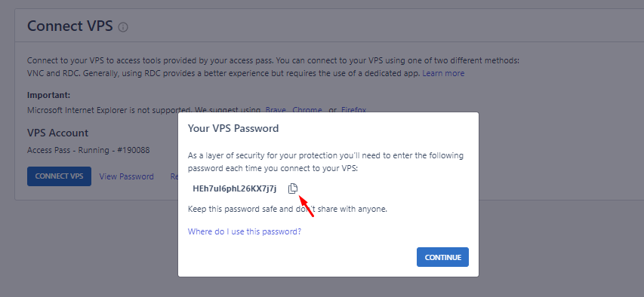The width and height of the screenshot is (644, 297).
Task: Click the 'Keep this password safe' notice
Action: coord(288,209)
